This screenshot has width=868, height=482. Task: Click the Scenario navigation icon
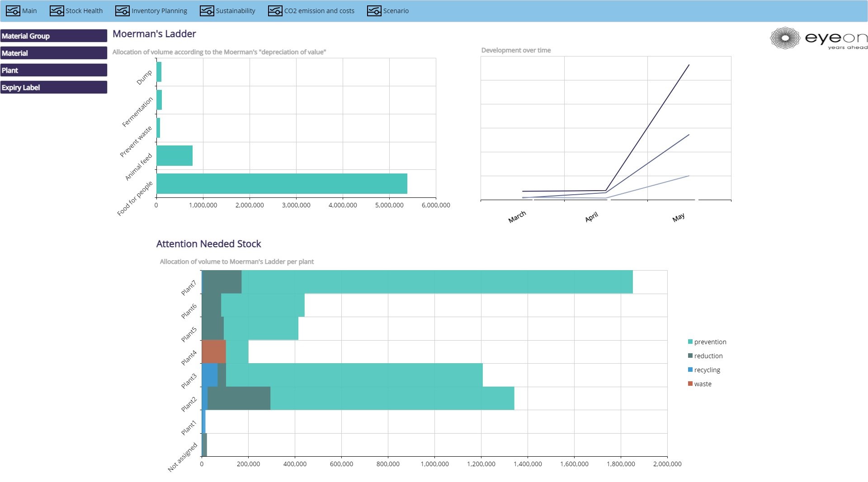tap(374, 11)
